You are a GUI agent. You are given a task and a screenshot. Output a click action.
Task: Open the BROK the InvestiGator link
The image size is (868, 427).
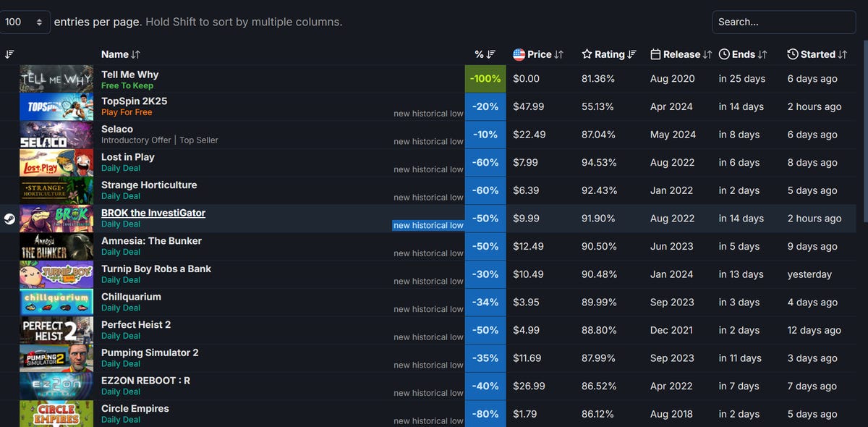[x=153, y=212]
